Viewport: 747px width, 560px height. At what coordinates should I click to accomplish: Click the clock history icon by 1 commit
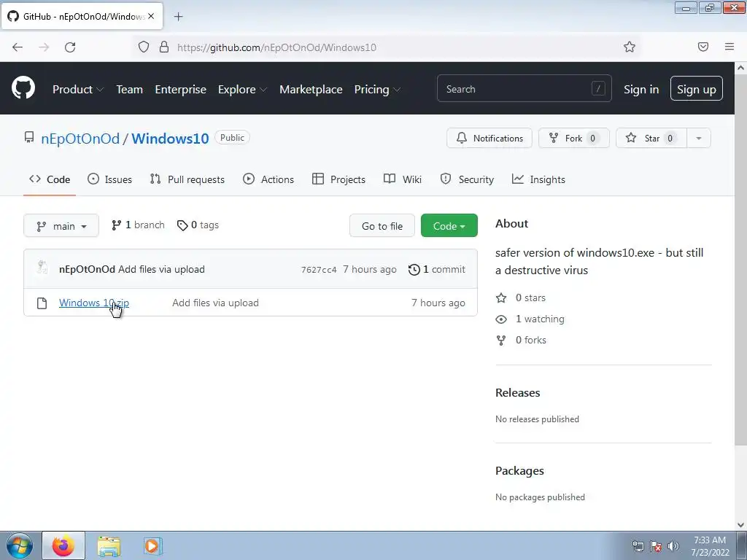pyautogui.click(x=414, y=270)
